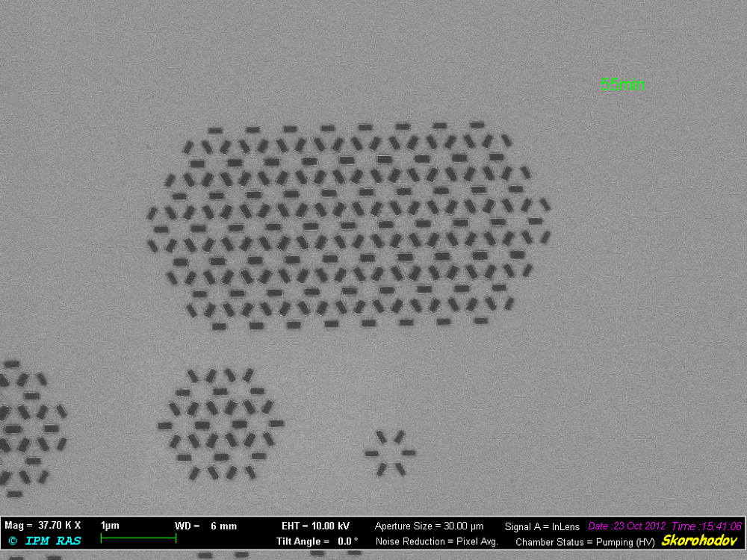Image resolution: width=747 pixels, height=560 pixels.
Task: Click the center of the small hexagonal cluster
Action: [220, 423]
